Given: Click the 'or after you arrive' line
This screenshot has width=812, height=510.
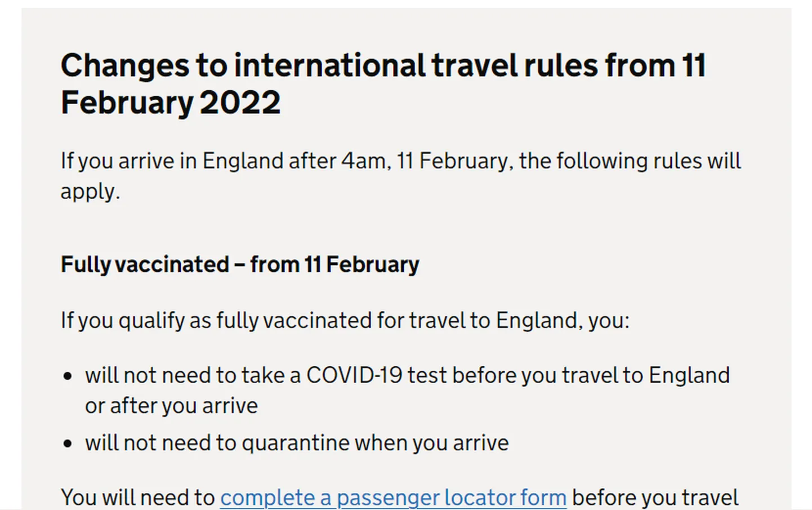Looking at the screenshot, I should pos(171,406).
